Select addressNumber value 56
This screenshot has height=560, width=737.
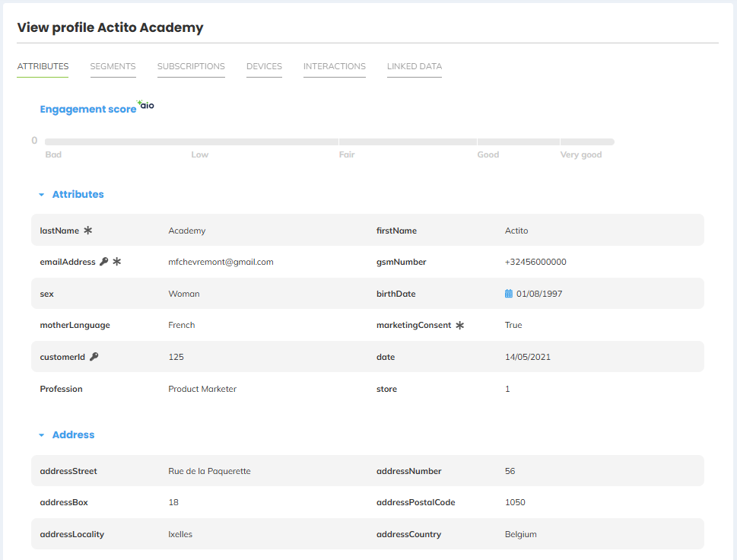510,471
